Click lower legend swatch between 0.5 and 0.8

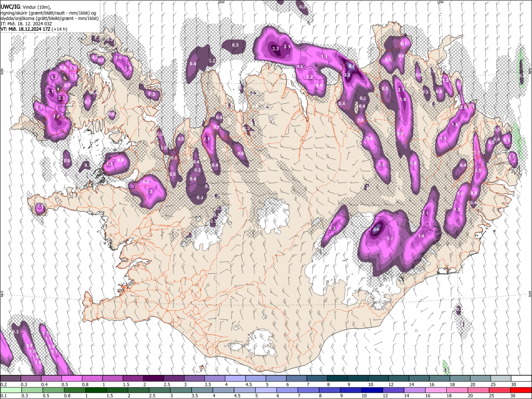coord(53,390)
